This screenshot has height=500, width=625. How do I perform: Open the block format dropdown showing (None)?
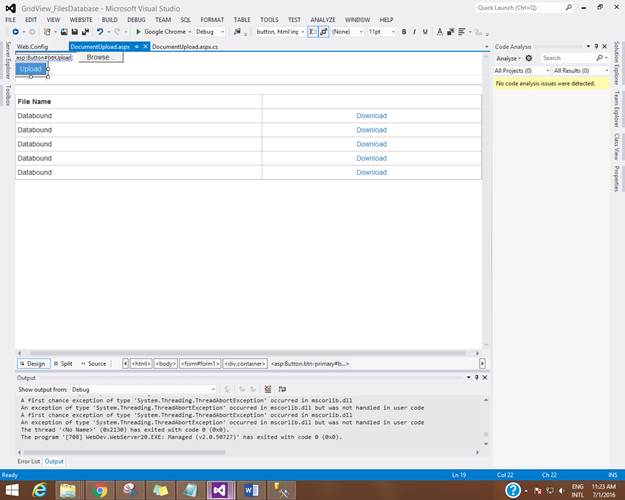point(347,31)
